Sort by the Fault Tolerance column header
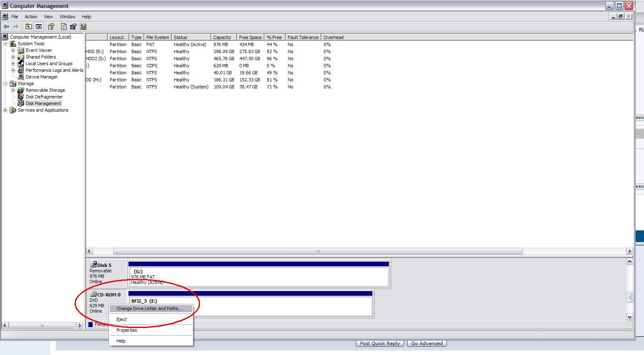 (303, 37)
